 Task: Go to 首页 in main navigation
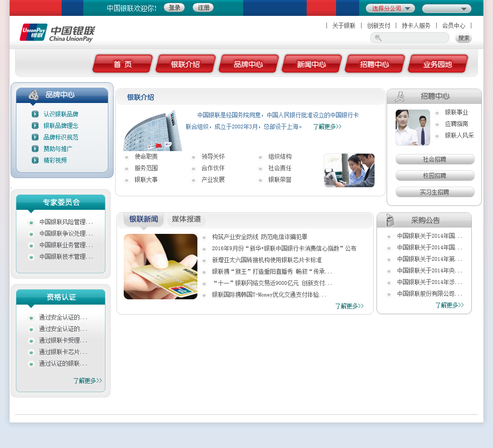pos(123,64)
